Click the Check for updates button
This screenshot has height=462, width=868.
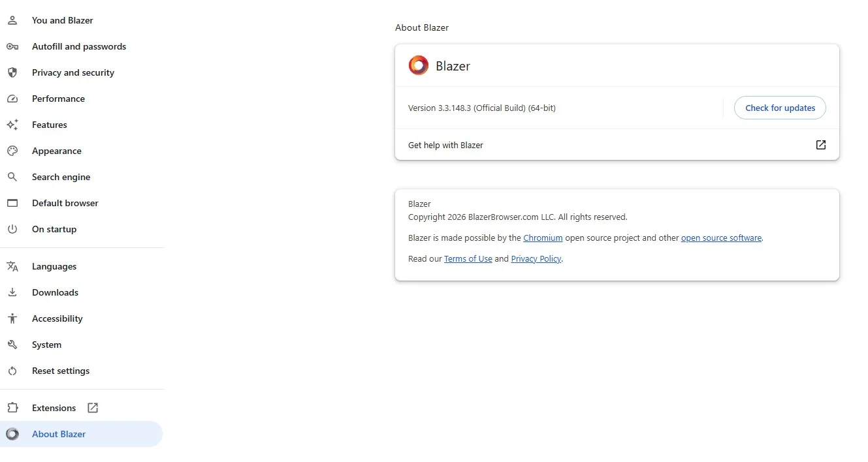point(780,108)
